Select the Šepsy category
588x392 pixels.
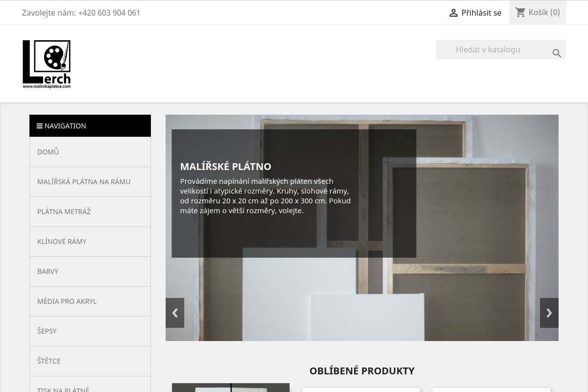[47, 331]
